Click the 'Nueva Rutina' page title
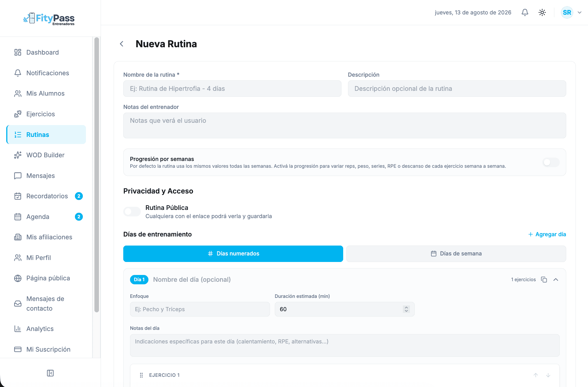 pyautogui.click(x=166, y=44)
